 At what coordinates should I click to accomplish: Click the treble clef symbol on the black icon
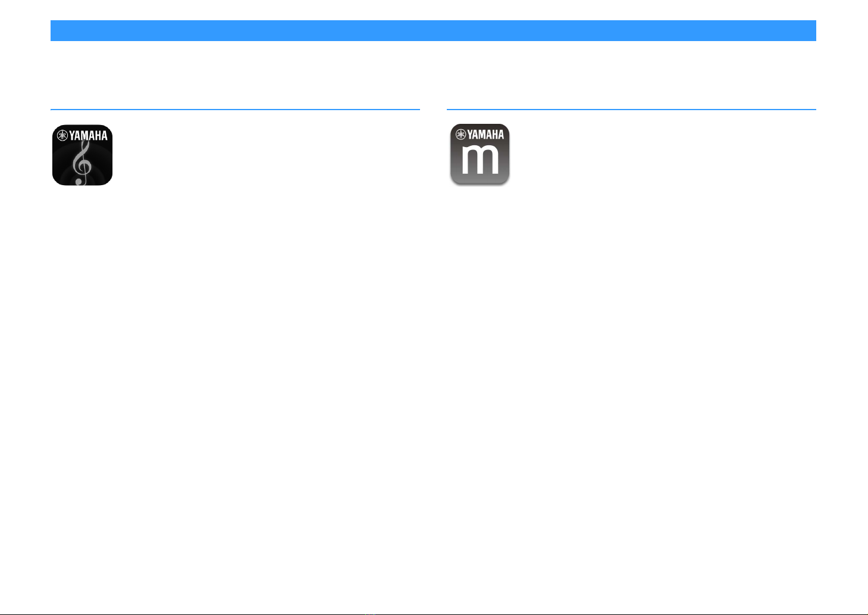[x=83, y=162]
